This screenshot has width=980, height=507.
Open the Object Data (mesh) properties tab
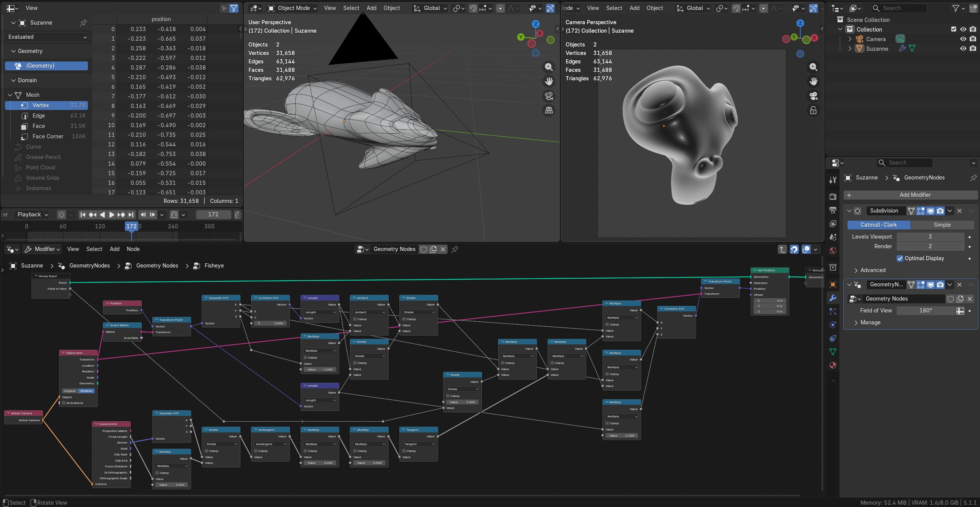tap(833, 352)
